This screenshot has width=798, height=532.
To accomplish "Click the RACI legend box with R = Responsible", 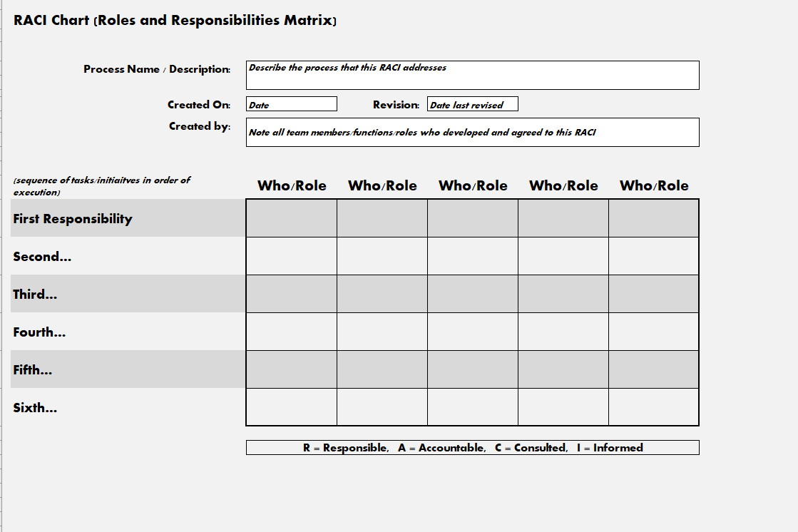I will coord(472,447).
